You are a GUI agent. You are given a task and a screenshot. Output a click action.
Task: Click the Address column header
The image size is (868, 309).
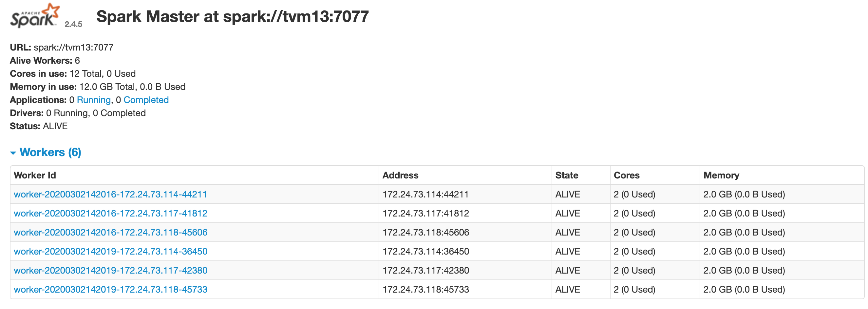pyautogui.click(x=400, y=175)
